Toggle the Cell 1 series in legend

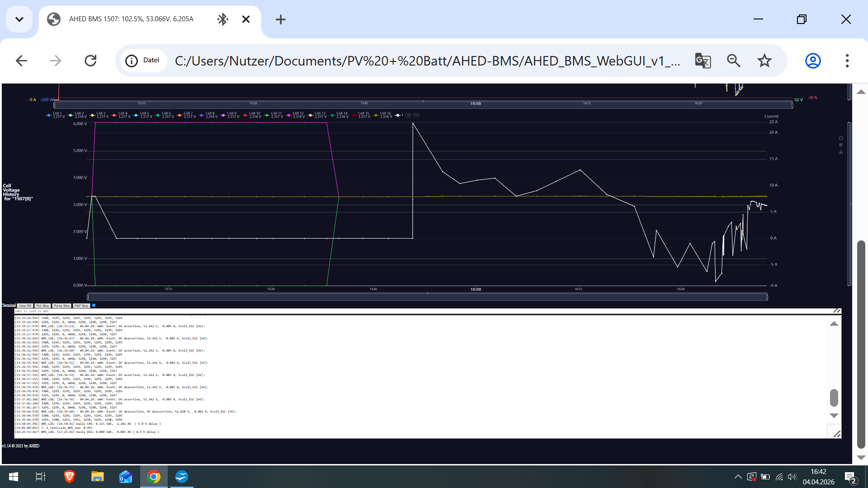click(x=55, y=115)
